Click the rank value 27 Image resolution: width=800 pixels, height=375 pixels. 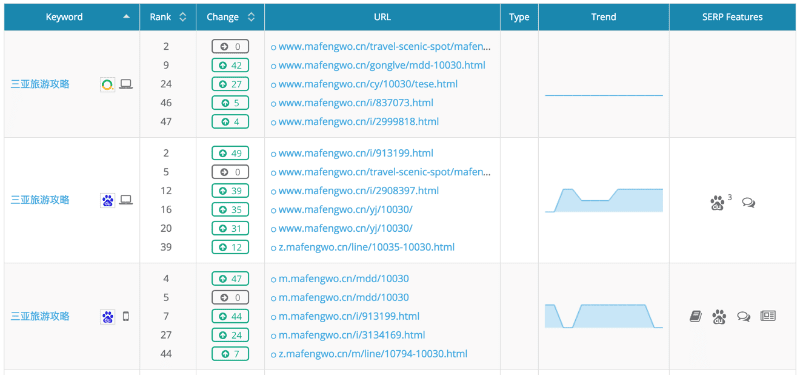[x=166, y=335]
